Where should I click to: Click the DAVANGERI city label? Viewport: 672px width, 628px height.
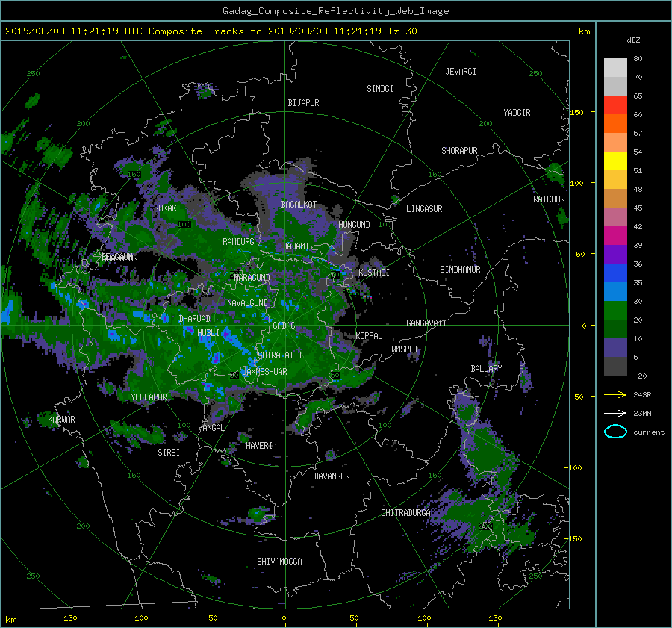click(334, 476)
